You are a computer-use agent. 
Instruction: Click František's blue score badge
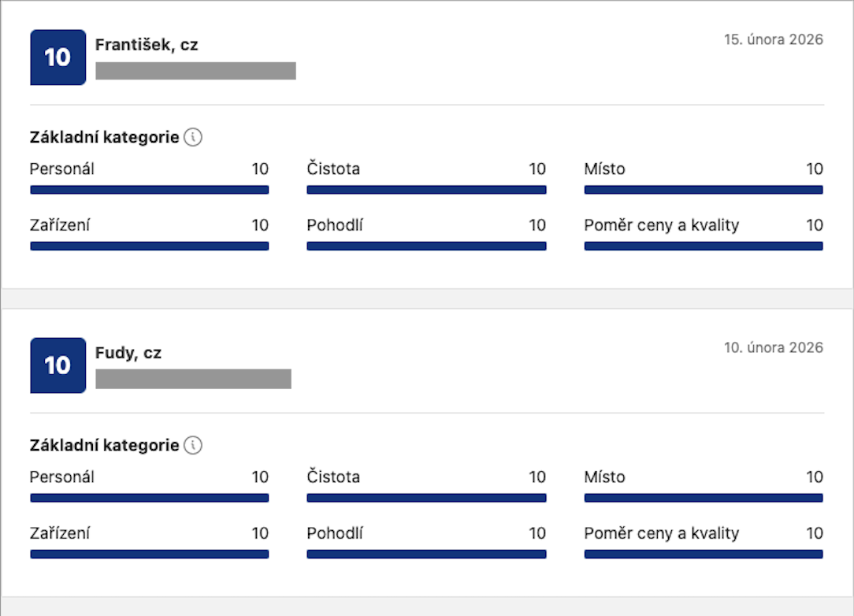click(58, 58)
